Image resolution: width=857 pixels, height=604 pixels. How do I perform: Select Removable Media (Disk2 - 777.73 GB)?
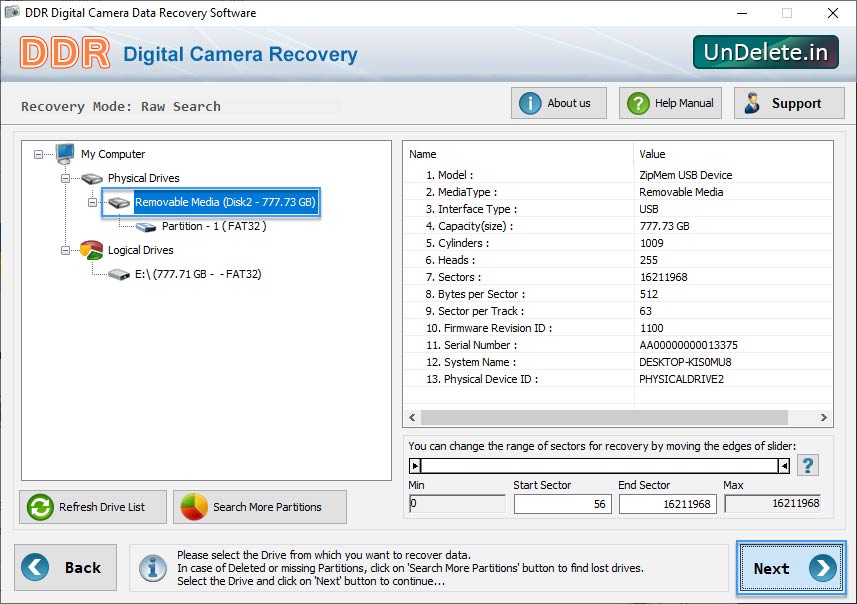coord(225,202)
